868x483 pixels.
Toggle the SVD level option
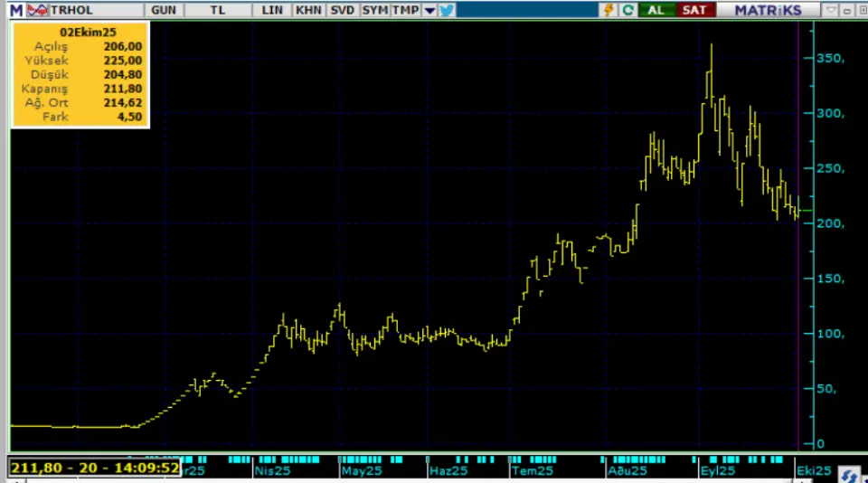pos(342,10)
